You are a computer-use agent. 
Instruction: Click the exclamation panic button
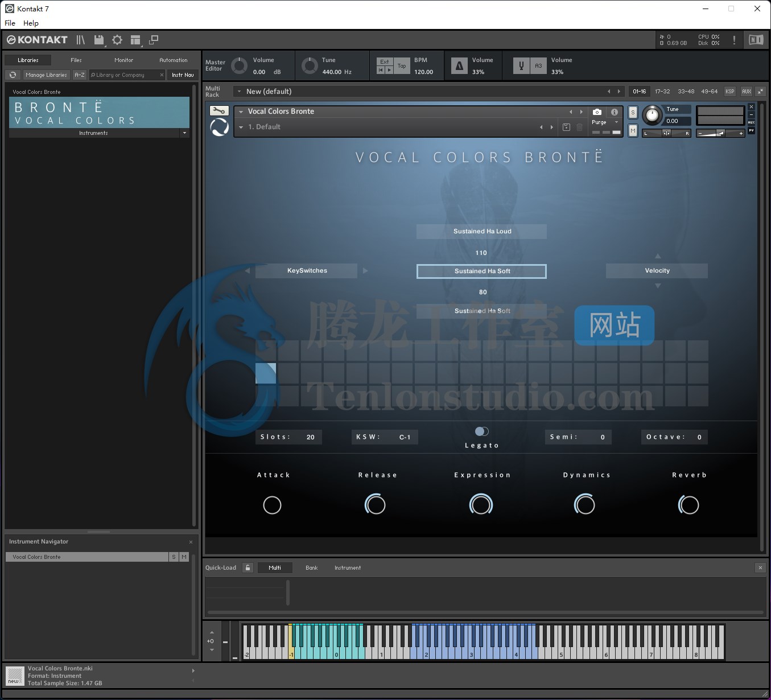[x=734, y=40]
